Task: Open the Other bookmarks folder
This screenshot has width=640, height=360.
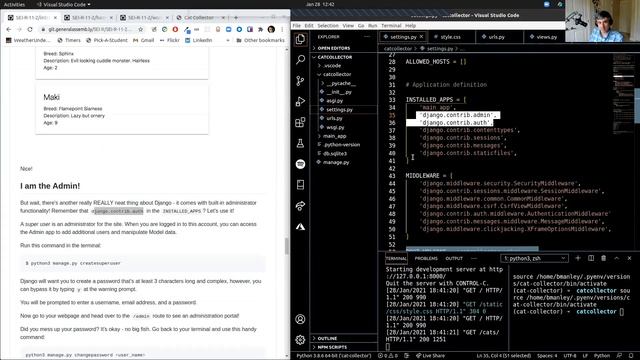Action: point(260,40)
